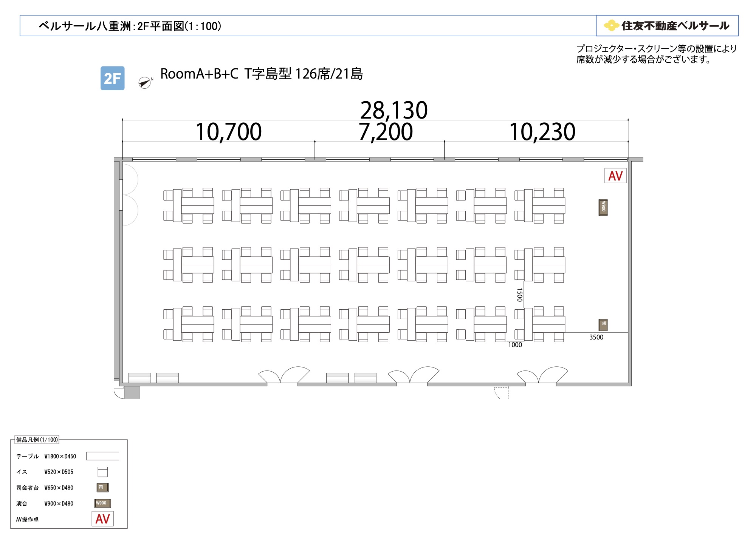This screenshot has width=756, height=534.
Task: Click the legend label AV操作卓
Action: click(27, 519)
